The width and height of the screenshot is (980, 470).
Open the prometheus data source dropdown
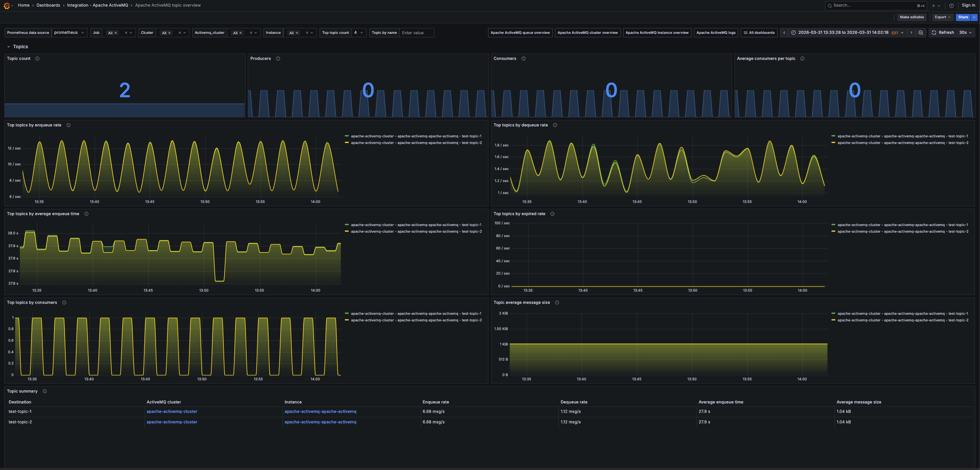69,33
